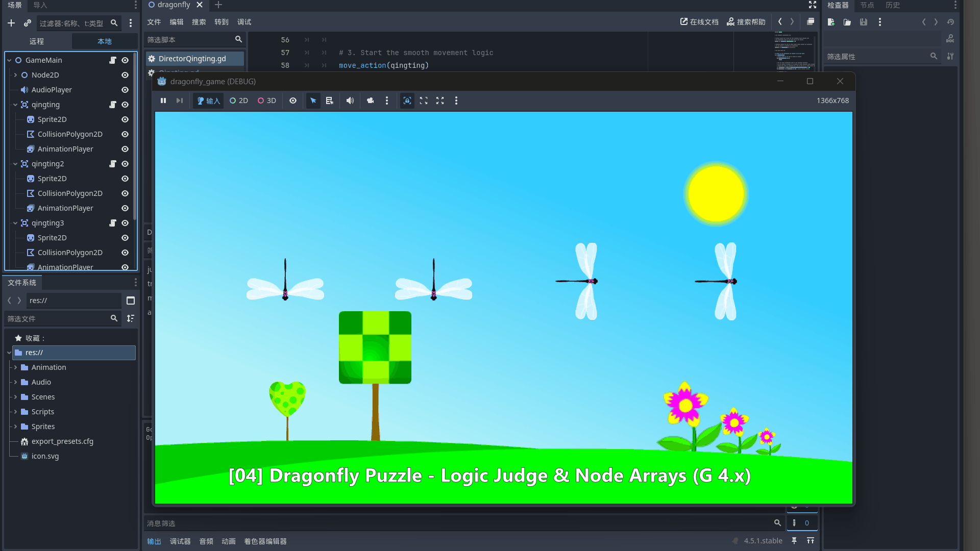The width and height of the screenshot is (980, 551).
Task: Switch to the 调试器 bottom tab
Action: click(180, 541)
